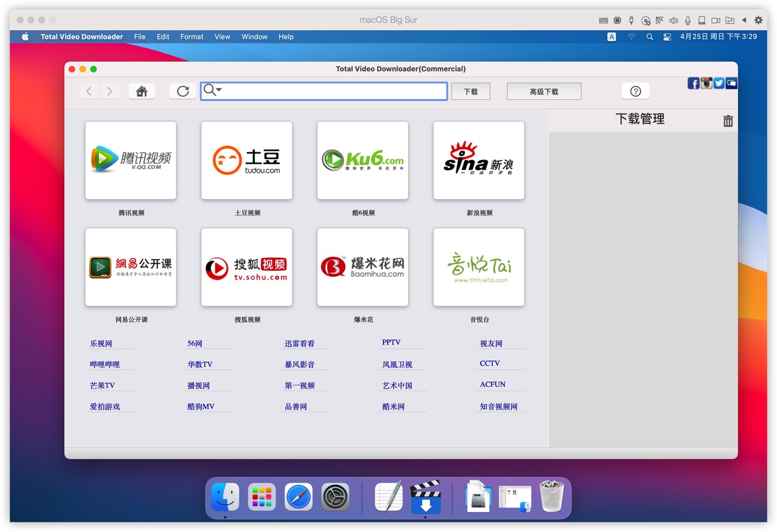Click the 下载 button

pyautogui.click(x=471, y=91)
